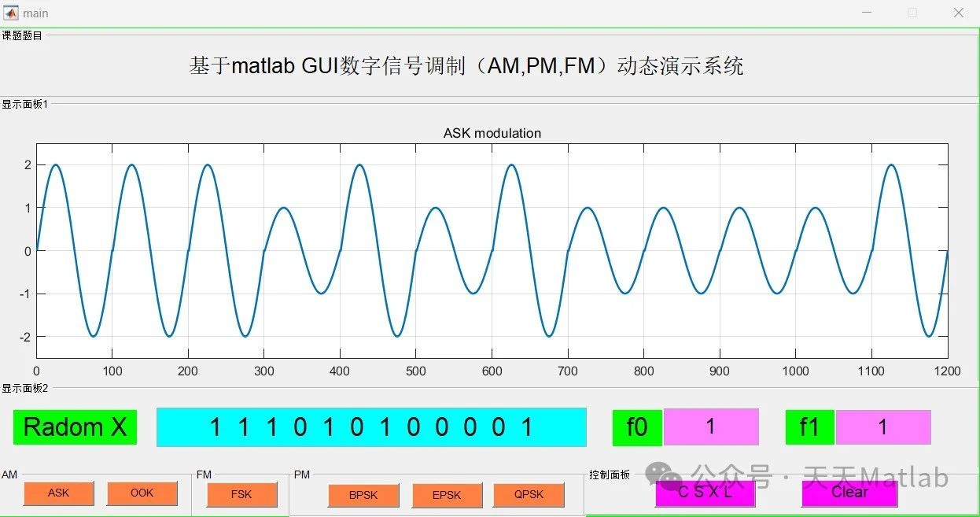The image size is (980, 517).
Task: Select the EPSK modulation in the PM panel
Action: (x=447, y=496)
